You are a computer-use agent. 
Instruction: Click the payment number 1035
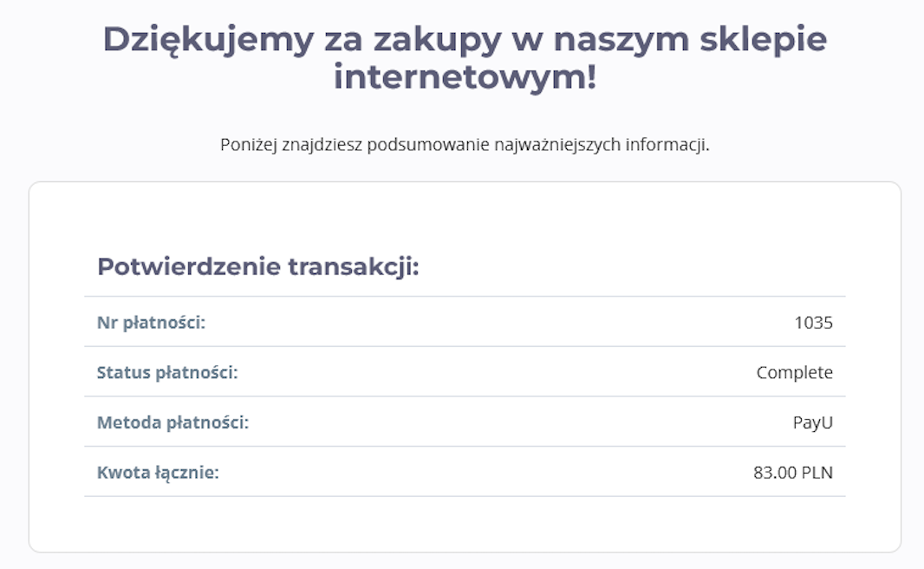pyautogui.click(x=813, y=323)
